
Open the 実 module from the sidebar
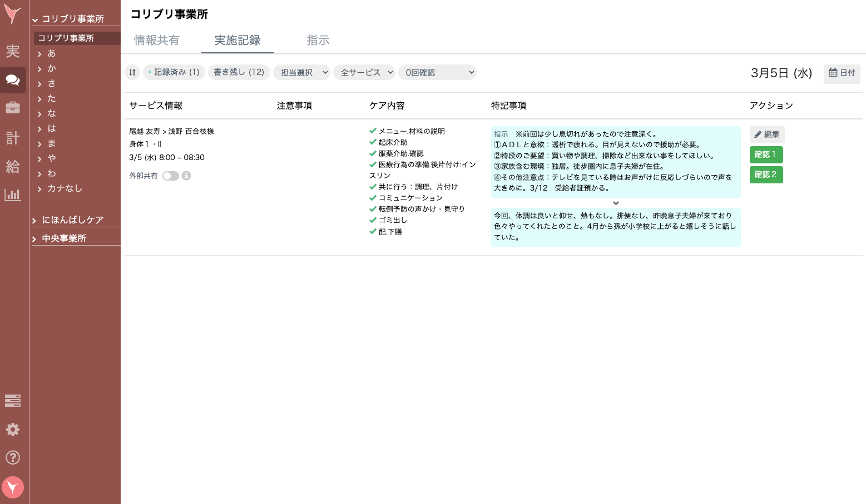point(13,51)
